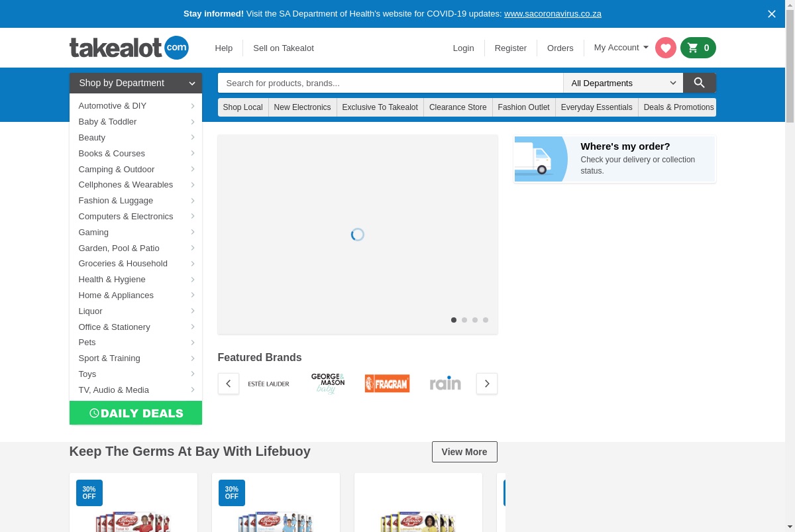The width and height of the screenshot is (795, 532).
Task: Expand Automotive & DIY department
Action: 136,106
